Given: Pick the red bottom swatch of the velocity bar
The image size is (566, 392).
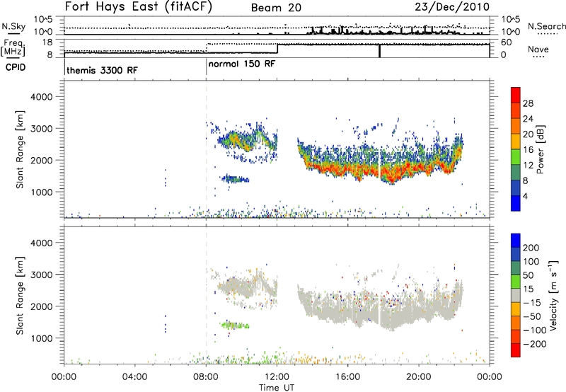Looking at the screenshot, I should coord(516,350).
